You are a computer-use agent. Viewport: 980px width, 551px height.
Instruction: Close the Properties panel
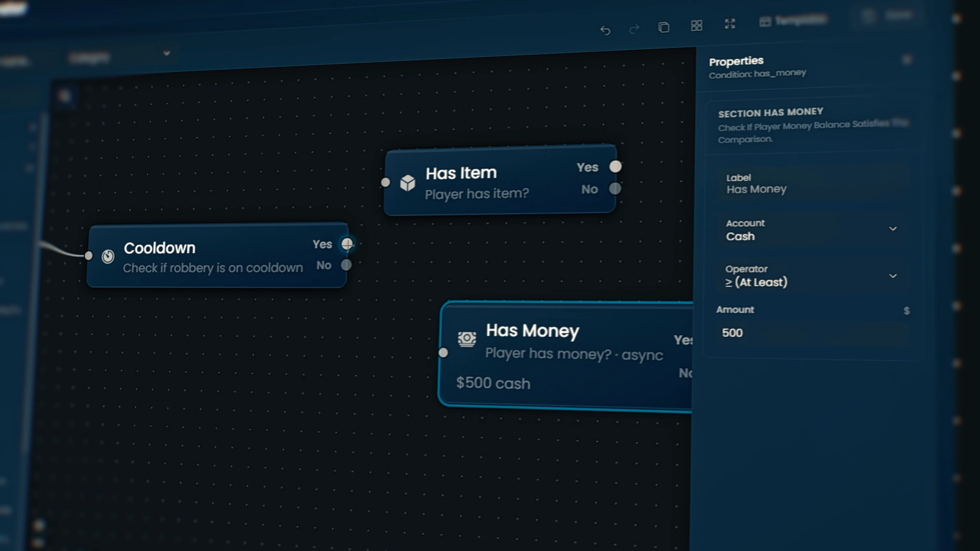(907, 59)
